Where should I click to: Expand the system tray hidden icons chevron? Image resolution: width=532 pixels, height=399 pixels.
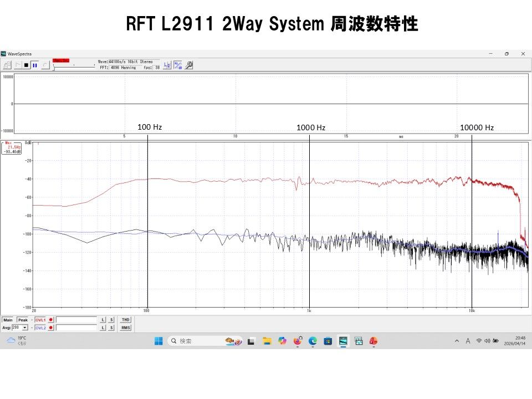coord(457,341)
